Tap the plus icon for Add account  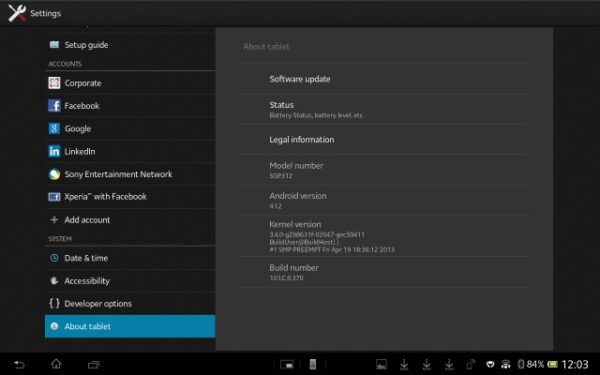click(x=54, y=220)
